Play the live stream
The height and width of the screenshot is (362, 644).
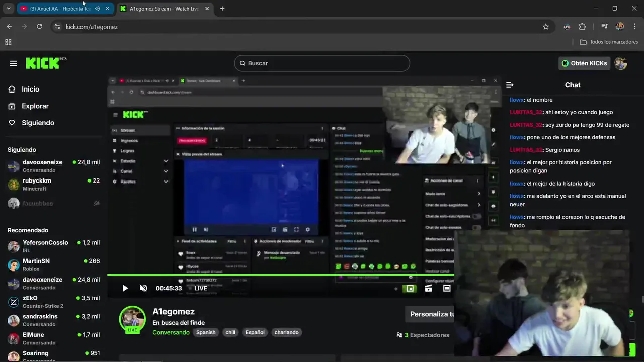125,288
